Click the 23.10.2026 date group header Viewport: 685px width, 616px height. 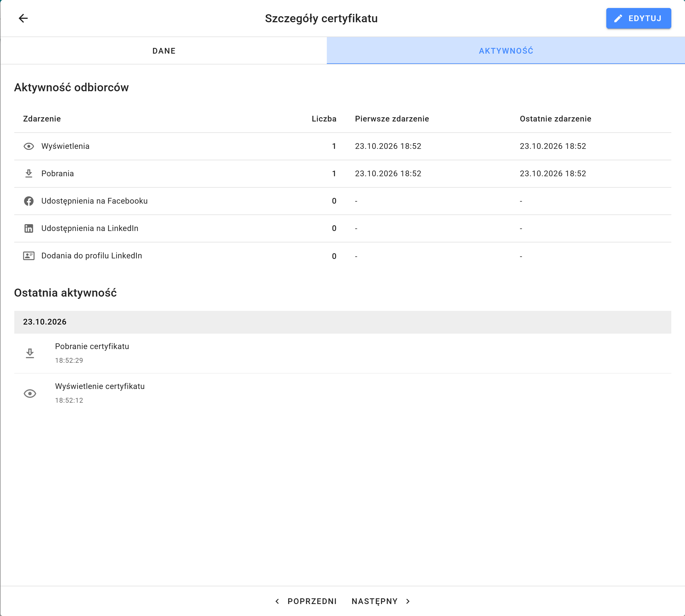point(342,322)
